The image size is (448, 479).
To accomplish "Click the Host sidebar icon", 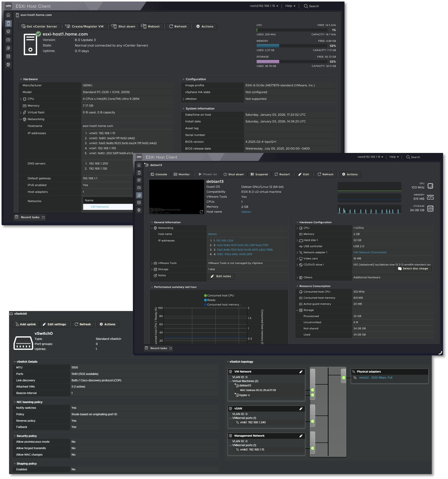I will pyautogui.click(x=8, y=23).
